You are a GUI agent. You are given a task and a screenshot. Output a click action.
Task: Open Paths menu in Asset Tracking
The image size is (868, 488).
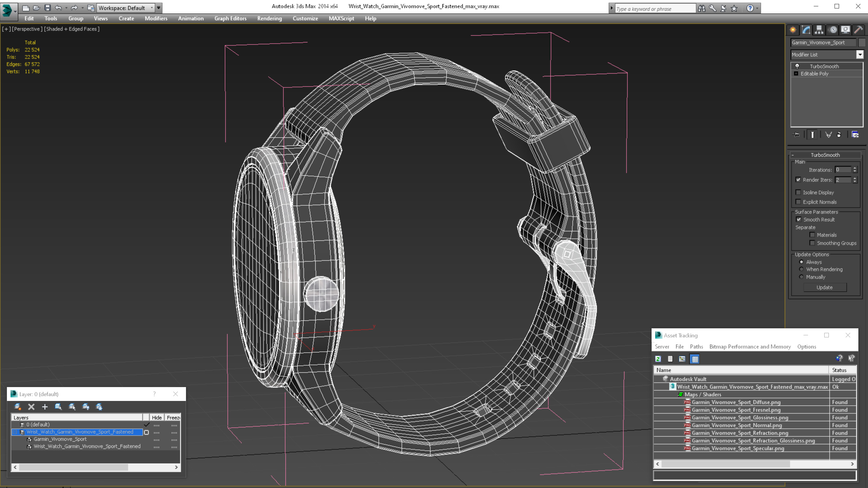tap(696, 346)
